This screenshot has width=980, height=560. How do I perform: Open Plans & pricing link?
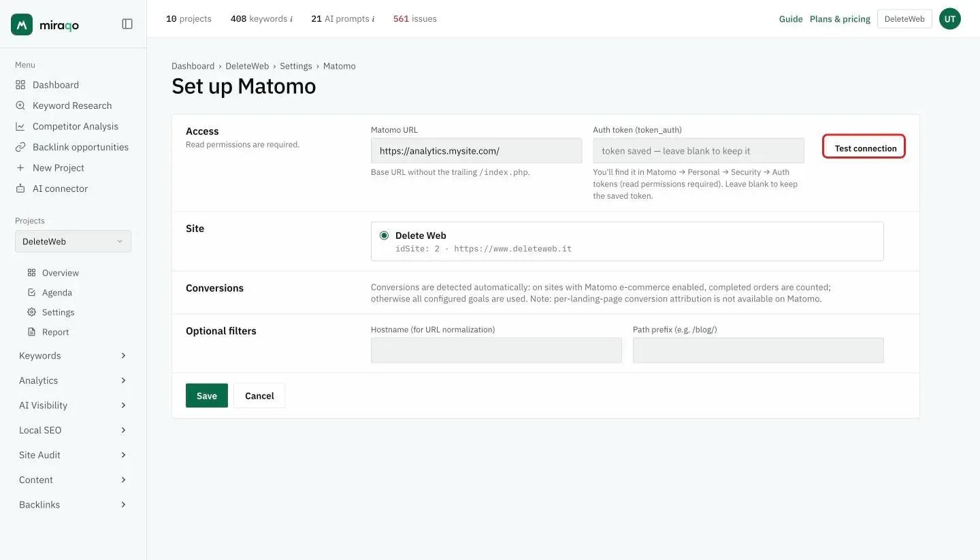coord(840,19)
